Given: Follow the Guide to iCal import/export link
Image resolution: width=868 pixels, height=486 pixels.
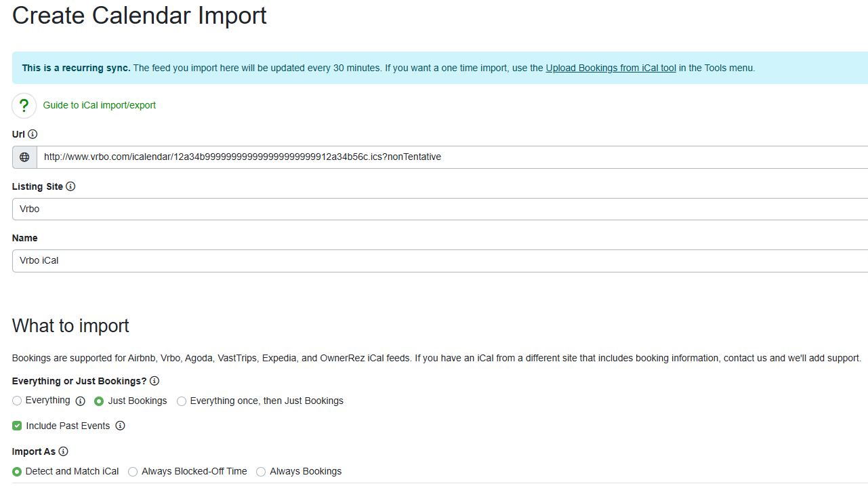Looking at the screenshot, I should click(99, 105).
